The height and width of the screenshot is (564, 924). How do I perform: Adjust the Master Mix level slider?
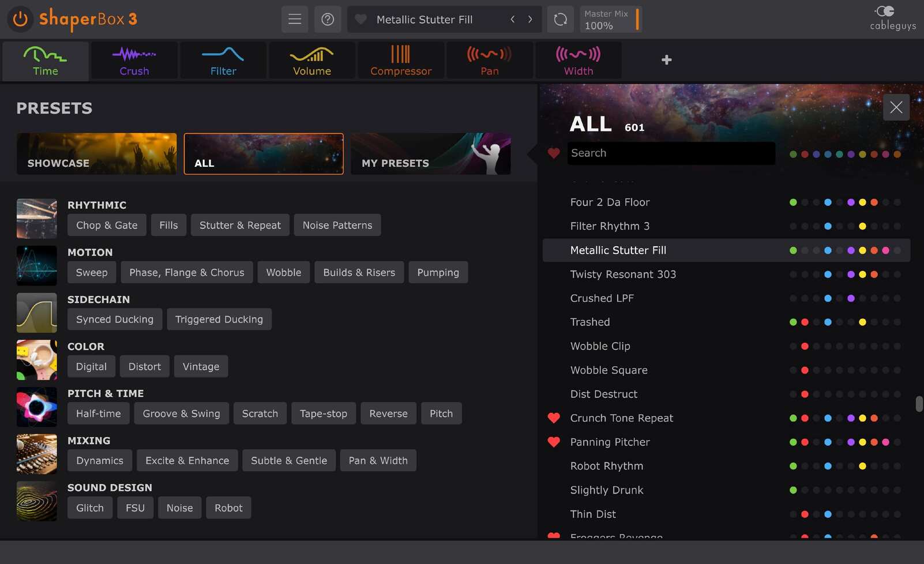pos(637,19)
